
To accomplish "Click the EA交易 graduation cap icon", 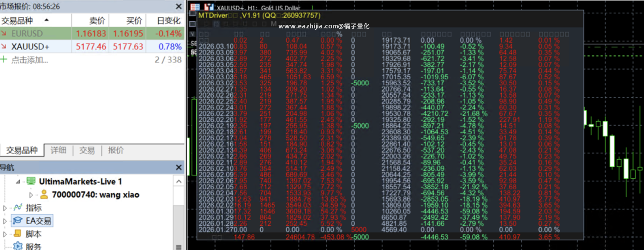I will pyautogui.click(x=18, y=221).
